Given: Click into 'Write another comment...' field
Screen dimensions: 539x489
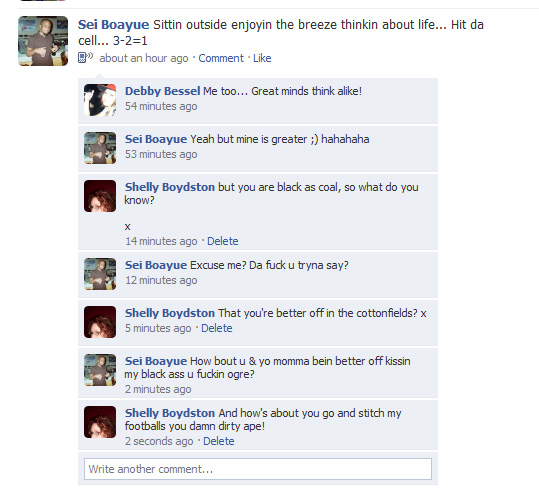Looking at the screenshot, I should pyautogui.click(x=258, y=469).
